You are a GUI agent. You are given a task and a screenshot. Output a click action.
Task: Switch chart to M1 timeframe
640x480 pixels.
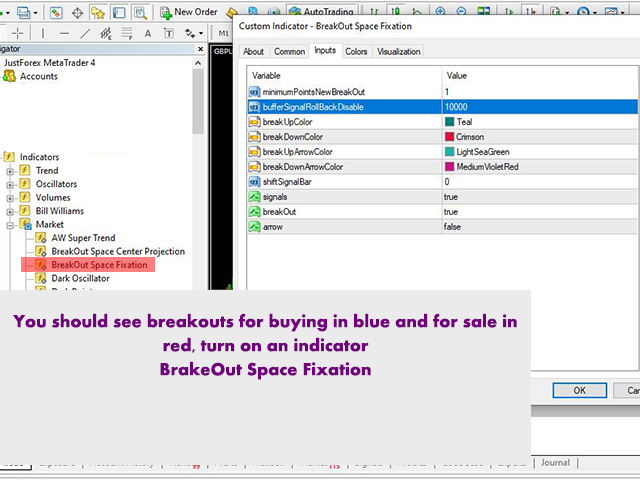click(224, 33)
